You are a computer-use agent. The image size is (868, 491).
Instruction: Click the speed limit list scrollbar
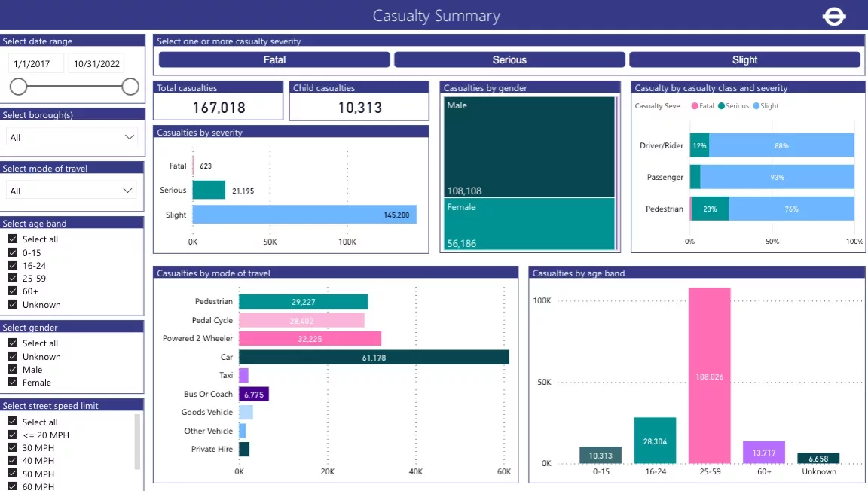pos(137,441)
